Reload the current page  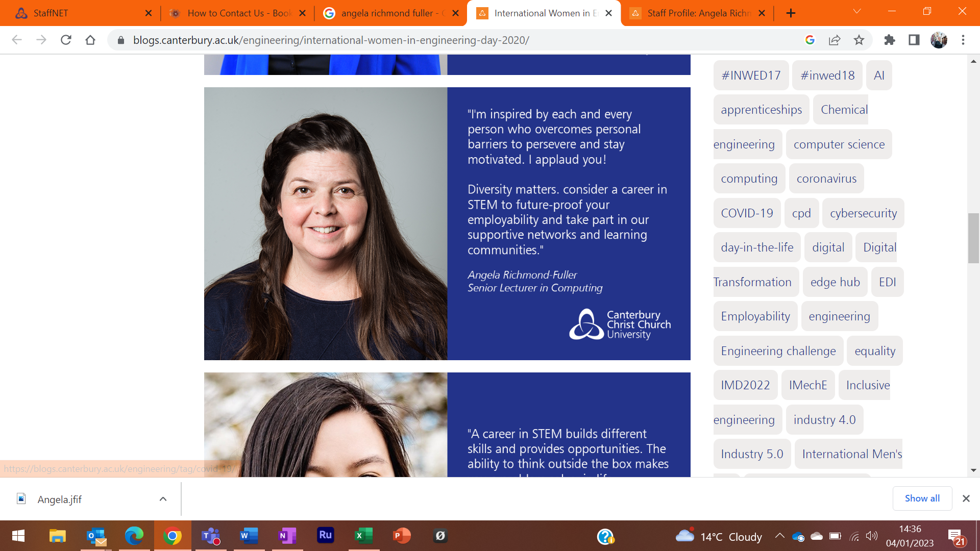pyautogui.click(x=66, y=40)
